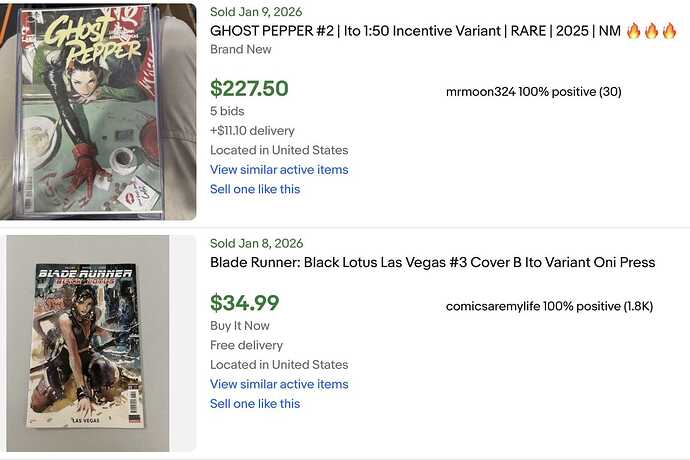
Task: Open the GHOST PEPPER #2 listing title
Action: (416, 31)
